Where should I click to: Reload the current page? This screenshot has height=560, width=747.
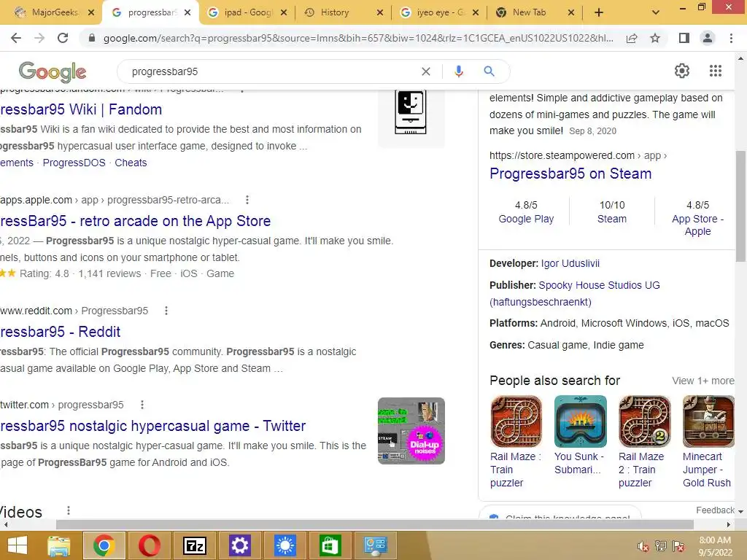pyautogui.click(x=63, y=38)
